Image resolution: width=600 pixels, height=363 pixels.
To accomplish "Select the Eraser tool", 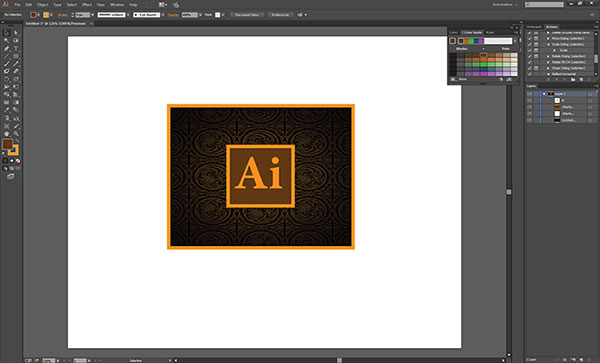I will pos(16,71).
